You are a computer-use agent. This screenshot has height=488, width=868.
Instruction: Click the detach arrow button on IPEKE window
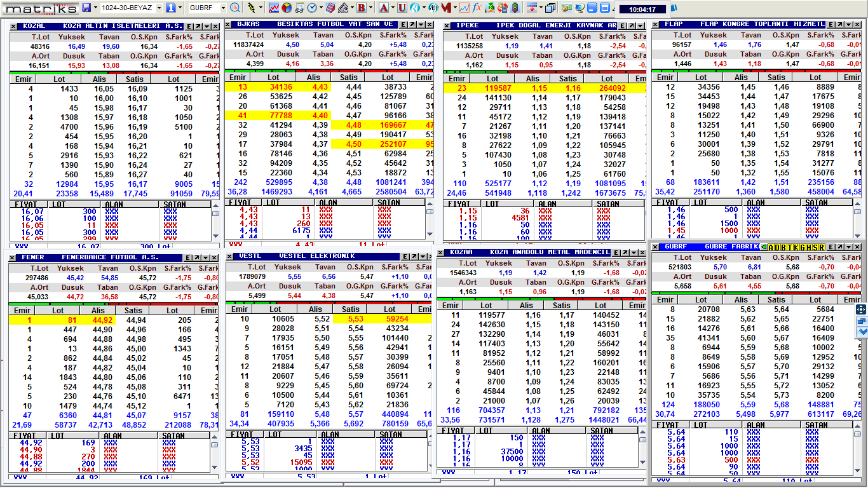pyautogui.click(x=632, y=25)
